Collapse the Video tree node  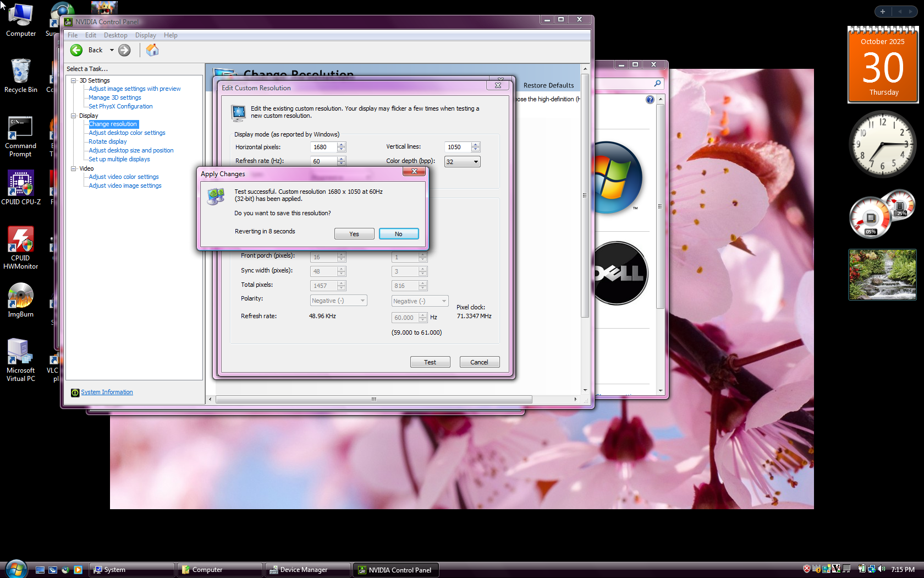click(73, 168)
